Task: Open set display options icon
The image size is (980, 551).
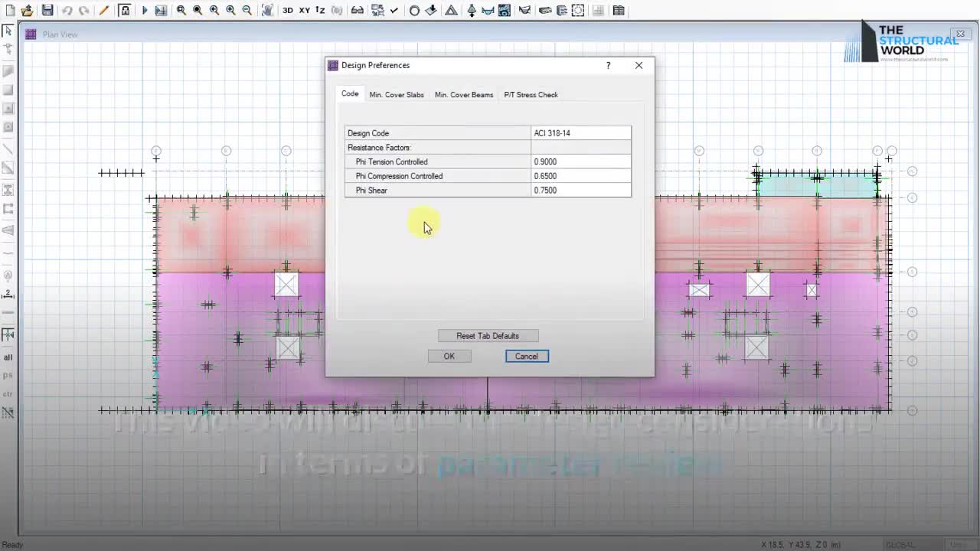Action: [377, 11]
